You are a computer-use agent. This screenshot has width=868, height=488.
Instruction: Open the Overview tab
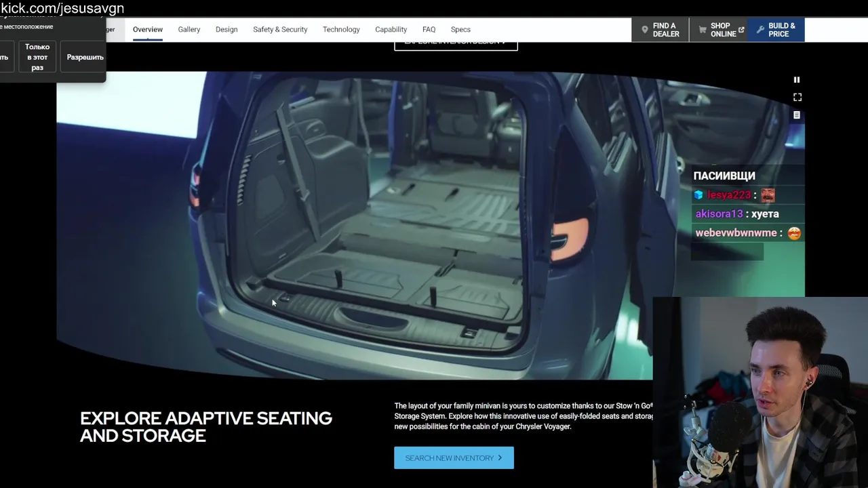click(148, 29)
